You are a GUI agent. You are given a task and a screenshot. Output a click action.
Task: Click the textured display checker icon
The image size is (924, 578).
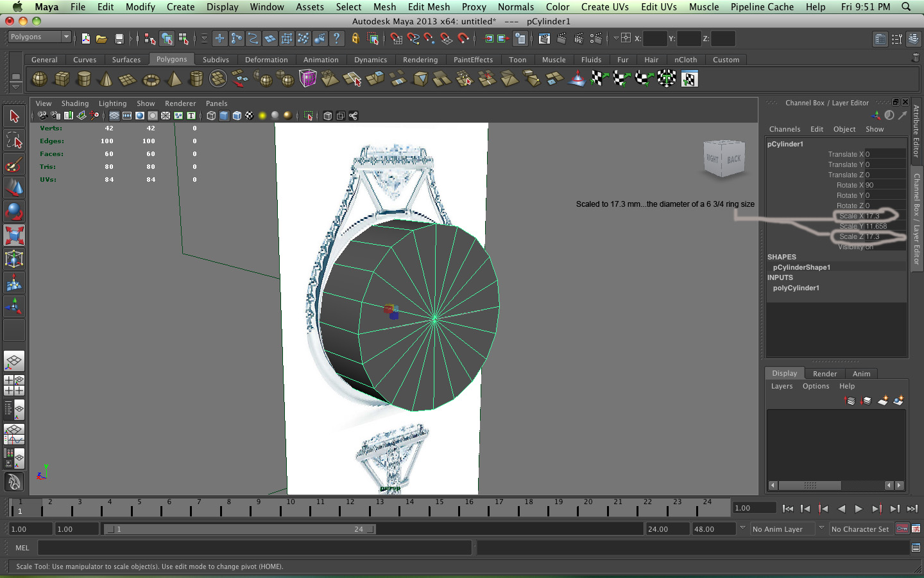pos(250,116)
